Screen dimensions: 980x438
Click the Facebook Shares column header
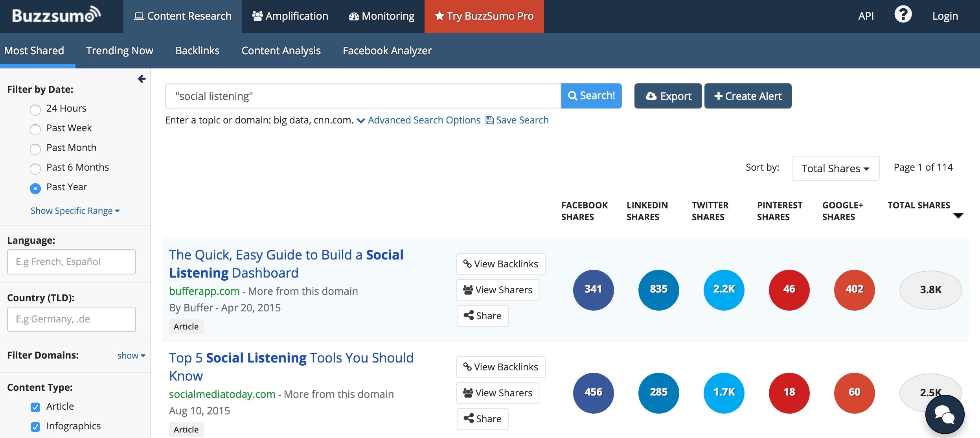coord(585,211)
